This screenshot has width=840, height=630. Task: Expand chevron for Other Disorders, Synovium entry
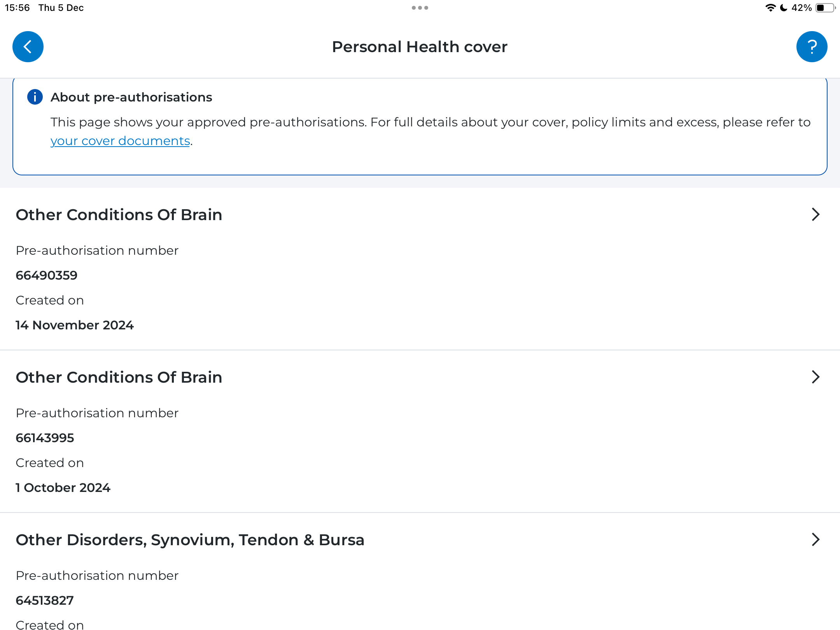point(815,539)
